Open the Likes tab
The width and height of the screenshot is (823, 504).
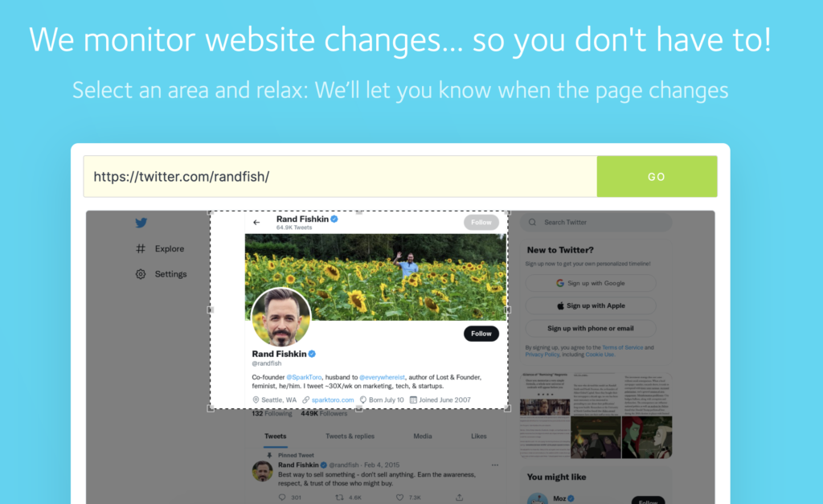pos(479,436)
